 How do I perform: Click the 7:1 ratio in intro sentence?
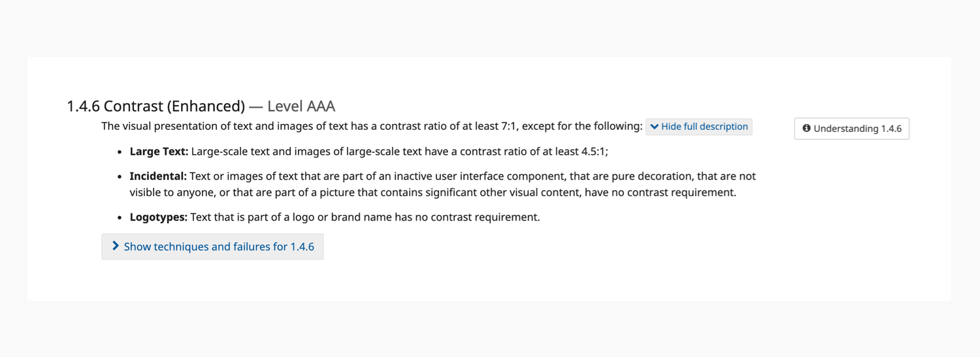[510, 126]
